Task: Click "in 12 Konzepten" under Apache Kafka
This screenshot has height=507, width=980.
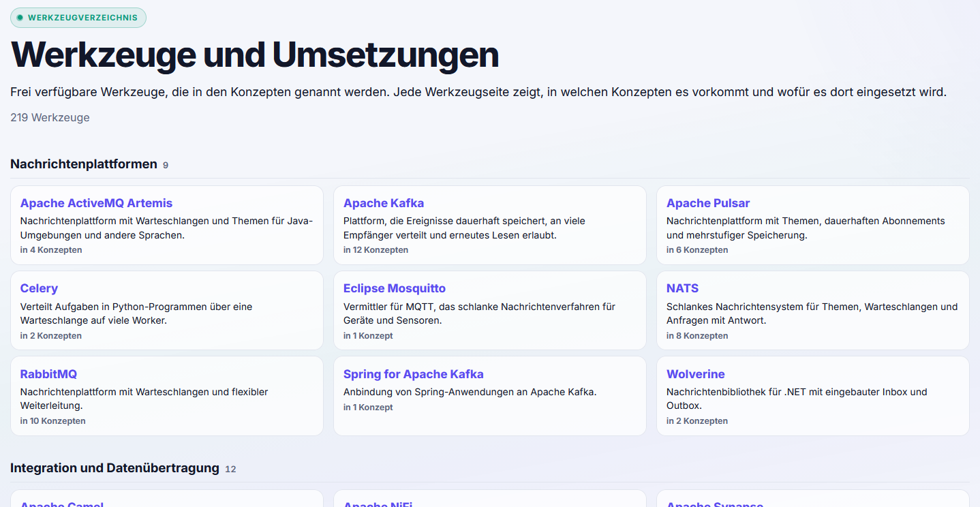Action: point(376,250)
